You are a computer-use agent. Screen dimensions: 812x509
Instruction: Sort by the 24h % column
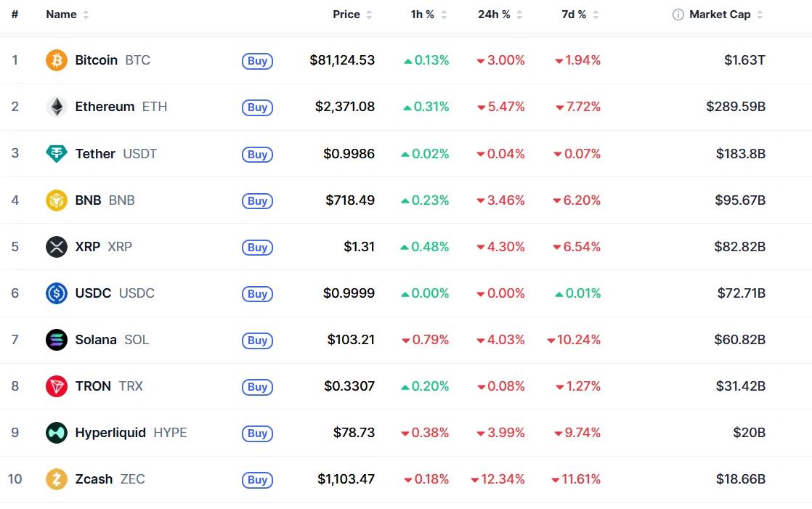coord(500,15)
